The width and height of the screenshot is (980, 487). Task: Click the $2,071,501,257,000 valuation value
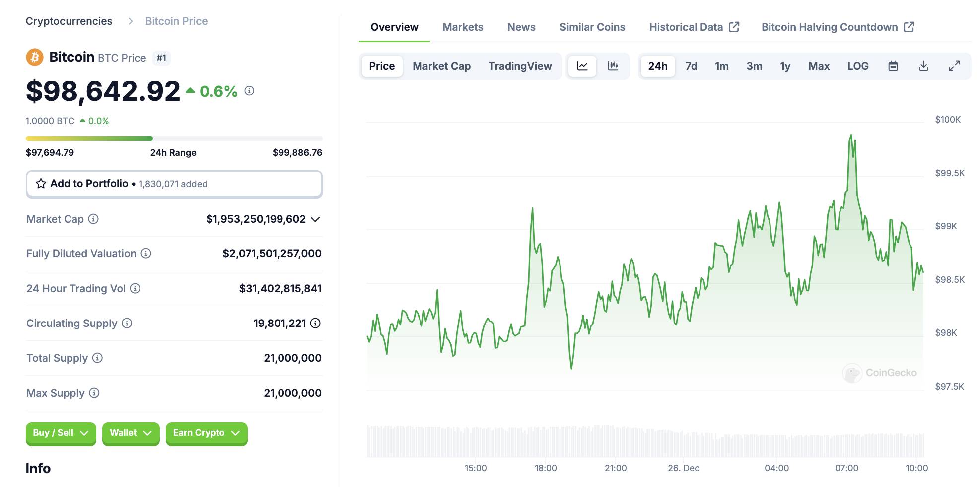point(272,254)
